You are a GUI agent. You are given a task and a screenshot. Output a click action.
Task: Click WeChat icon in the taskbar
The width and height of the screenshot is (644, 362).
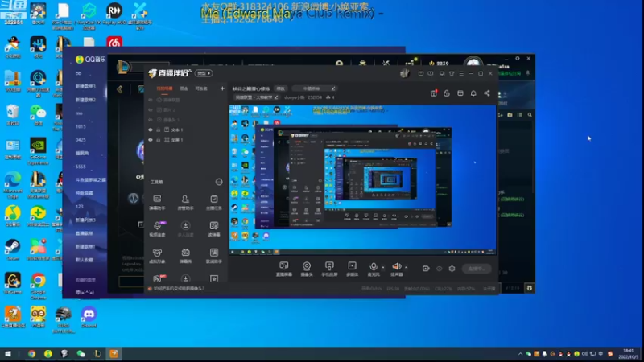[x=80, y=353]
